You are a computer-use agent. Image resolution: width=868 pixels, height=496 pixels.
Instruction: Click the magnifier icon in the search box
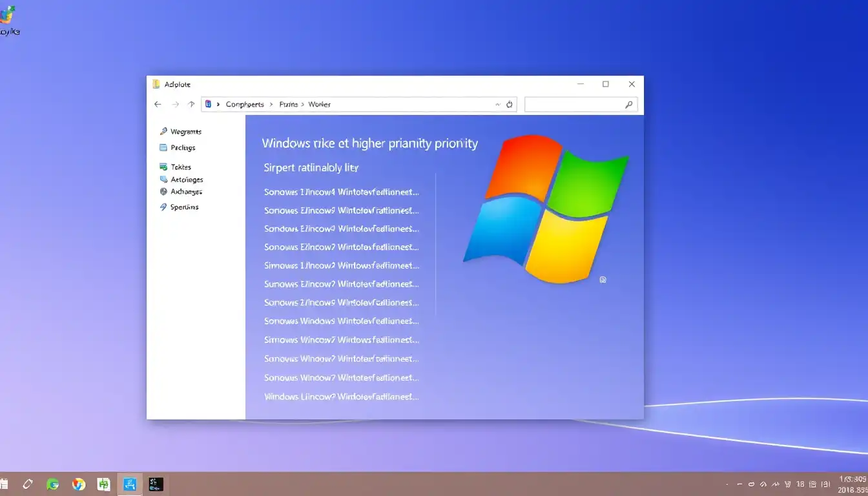click(x=629, y=104)
